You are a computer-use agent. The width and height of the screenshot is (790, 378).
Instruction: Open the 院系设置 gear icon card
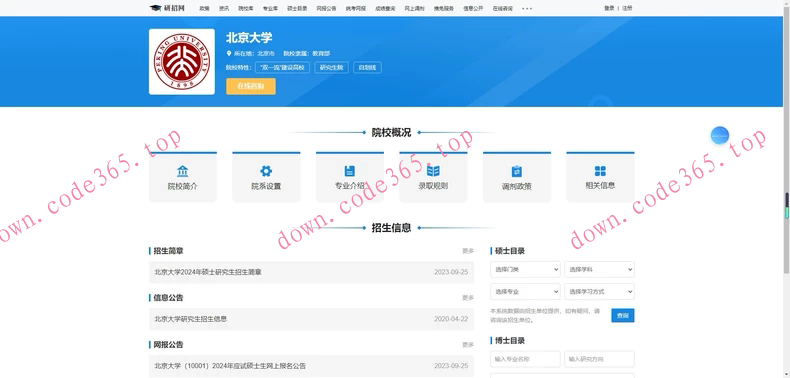tap(266, 177)
